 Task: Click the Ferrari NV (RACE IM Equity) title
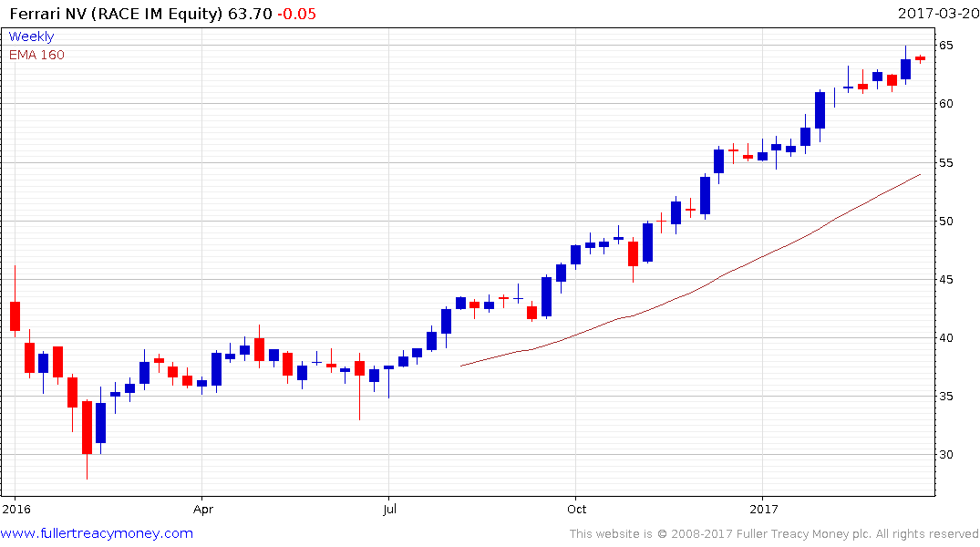(x=116, y=14)
